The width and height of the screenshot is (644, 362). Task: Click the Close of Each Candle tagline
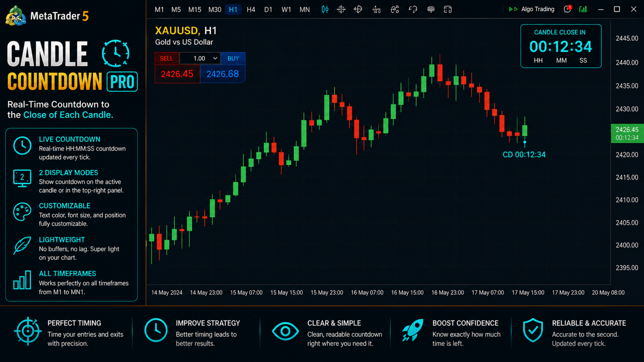(x=68, y=115)
